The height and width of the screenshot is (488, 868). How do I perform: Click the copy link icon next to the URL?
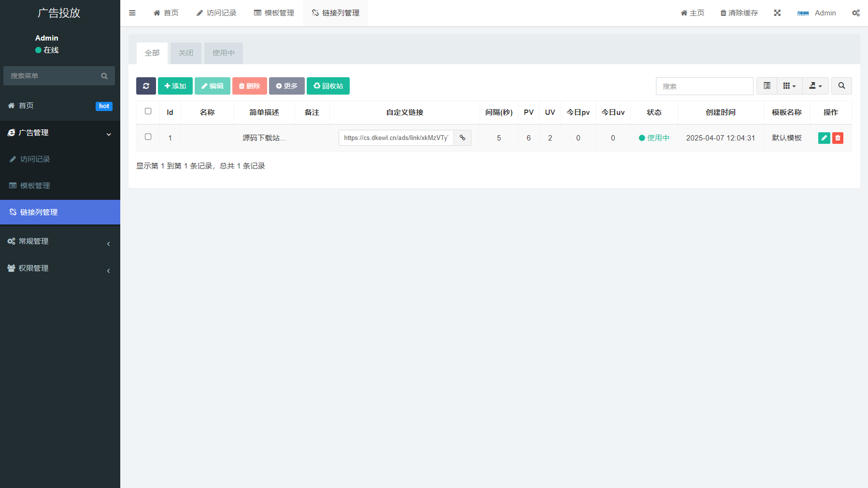[x=462, y=138]
